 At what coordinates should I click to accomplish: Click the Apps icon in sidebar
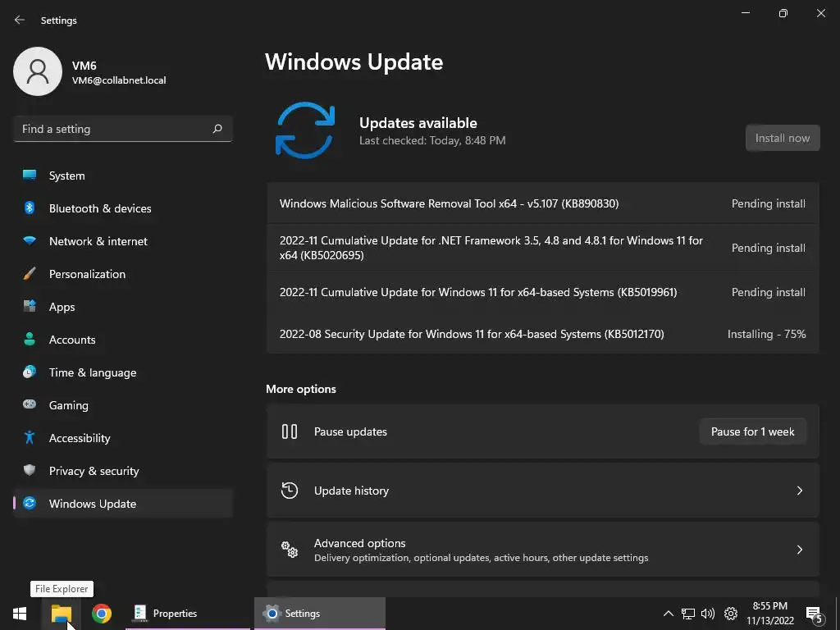click(x=30, y=307)
